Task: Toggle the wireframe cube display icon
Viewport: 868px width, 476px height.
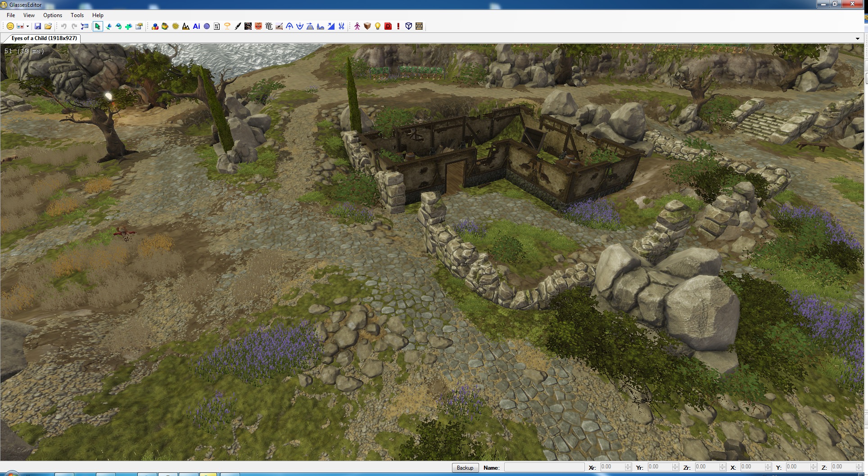Action: pyautogui.click(x=409, y=27)
